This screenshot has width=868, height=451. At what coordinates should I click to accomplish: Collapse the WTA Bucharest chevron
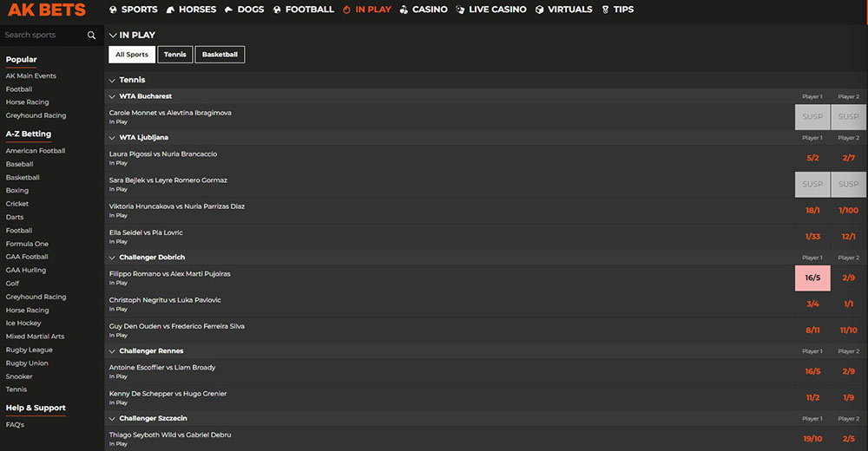point(112,96)
